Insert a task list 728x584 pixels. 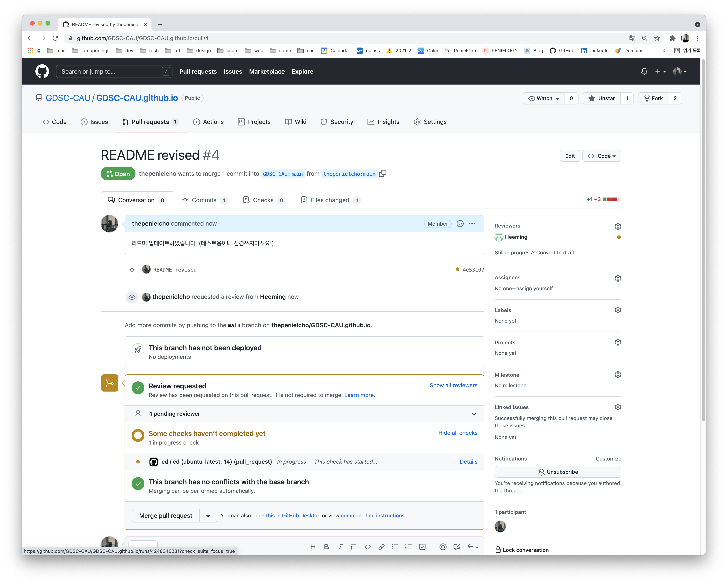[x=422, y=547]
